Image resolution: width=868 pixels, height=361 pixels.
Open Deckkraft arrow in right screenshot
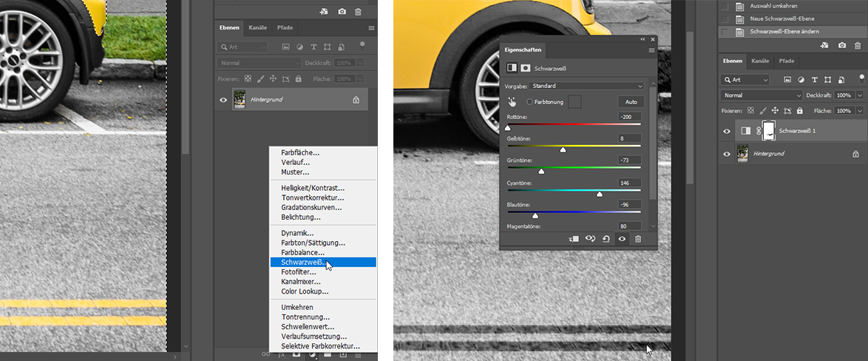tap(859, 95)
